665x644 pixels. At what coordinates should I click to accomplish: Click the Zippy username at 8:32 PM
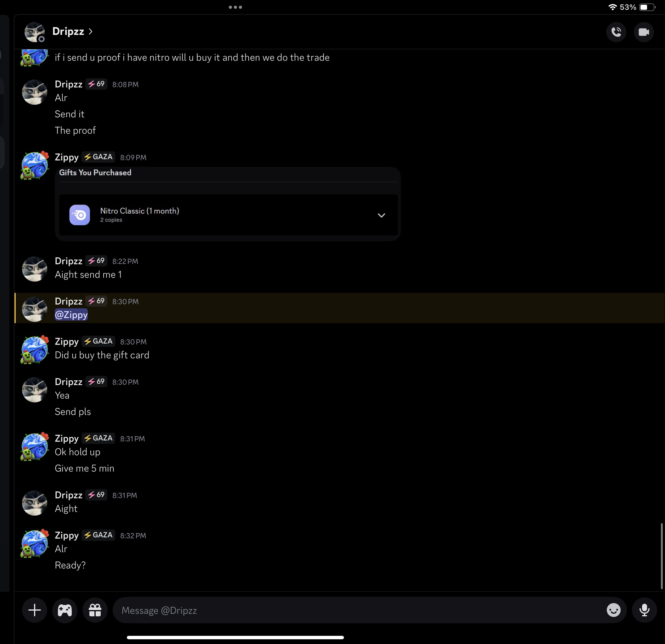(x=67, y=535)
